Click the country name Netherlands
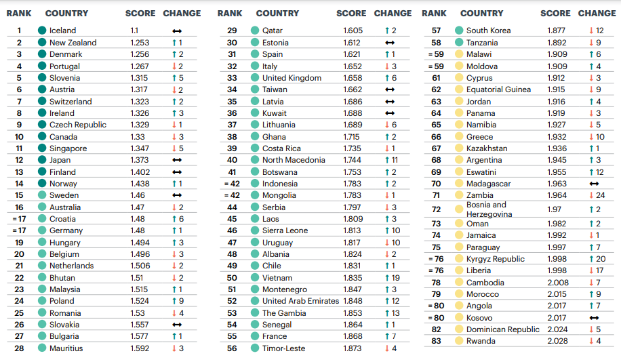621x364 pixels. pyautogui.click(x=72, y=266)
